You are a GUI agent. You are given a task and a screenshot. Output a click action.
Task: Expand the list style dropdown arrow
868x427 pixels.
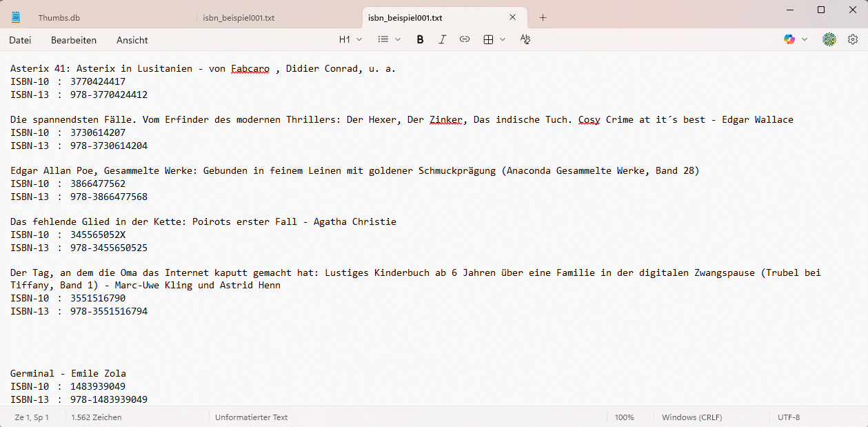tap(398, 40)
